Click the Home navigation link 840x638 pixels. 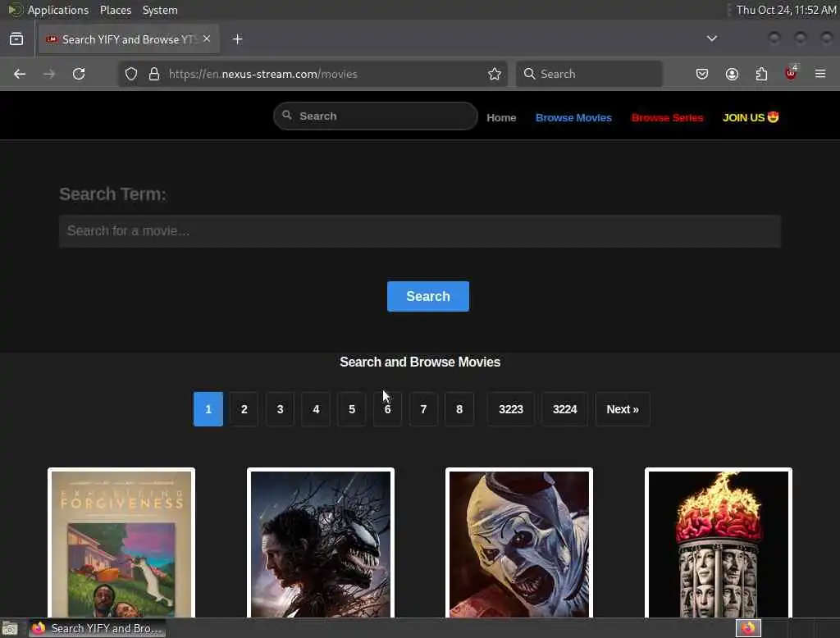pyautogui.click(x=501, y=118)
